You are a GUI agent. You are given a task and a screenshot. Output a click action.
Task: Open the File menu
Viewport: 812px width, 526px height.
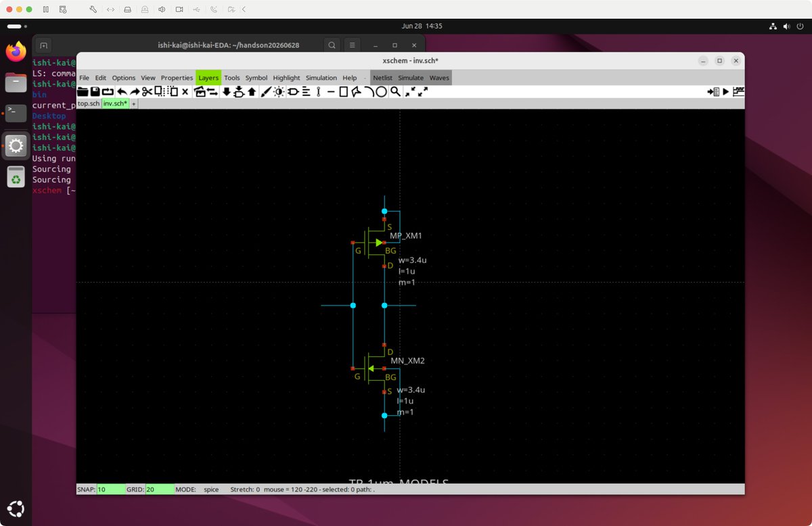coord(84,78)
